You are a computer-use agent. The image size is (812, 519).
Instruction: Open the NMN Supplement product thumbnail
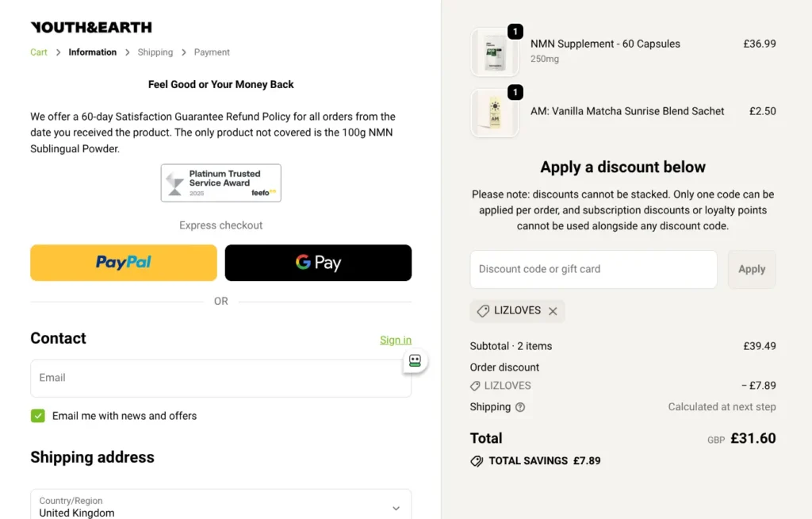tap(495, 52)
